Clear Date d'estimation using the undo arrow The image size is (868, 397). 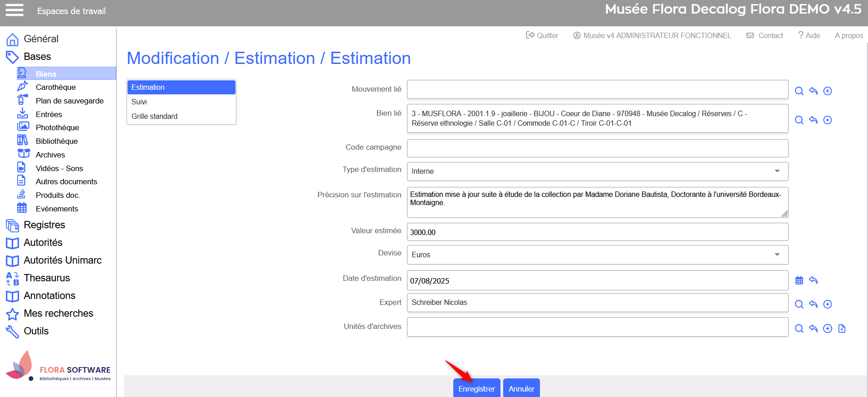click(813, 280)
